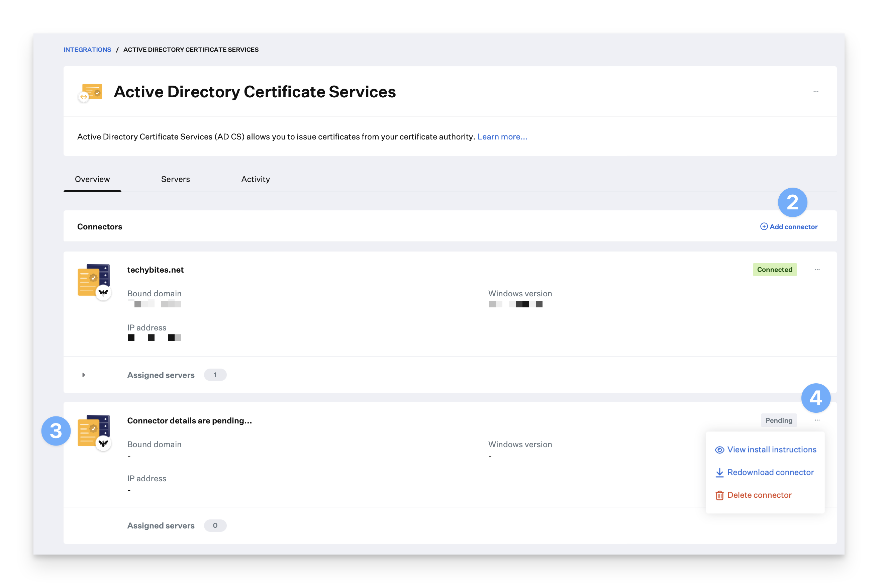
Task: Go to Integrations breadcrumb link
Action: click(x=87, y=50)
